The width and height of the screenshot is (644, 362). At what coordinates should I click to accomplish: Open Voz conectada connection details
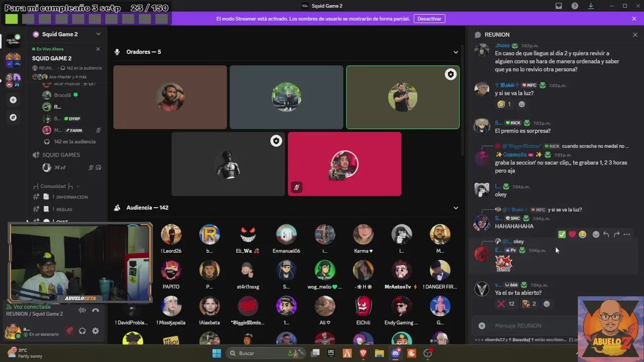(x=32, y=307)
